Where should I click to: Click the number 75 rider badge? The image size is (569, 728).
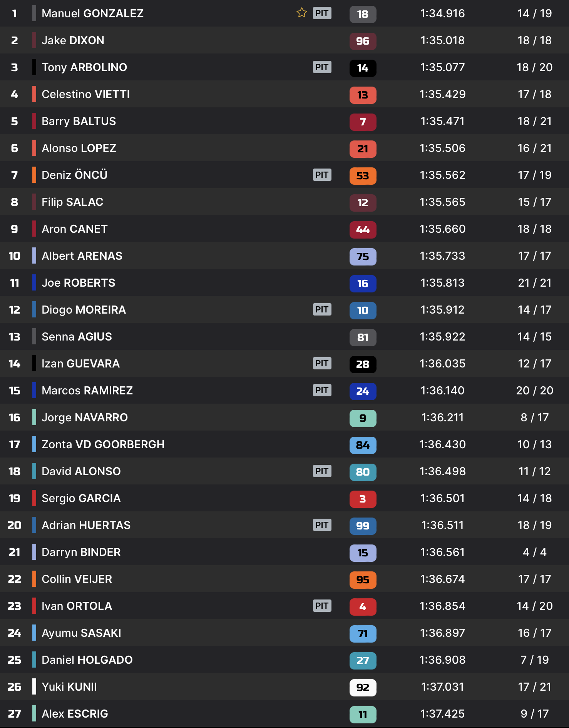coord(363,256)
